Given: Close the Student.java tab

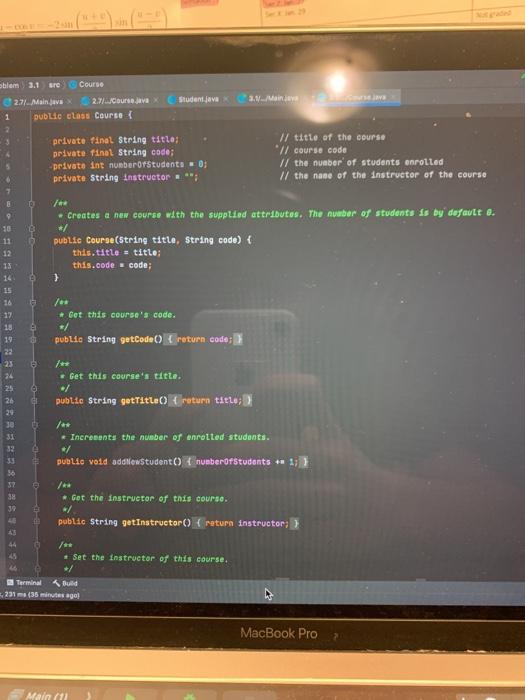Looking at the screenshot, I should 226,99.
